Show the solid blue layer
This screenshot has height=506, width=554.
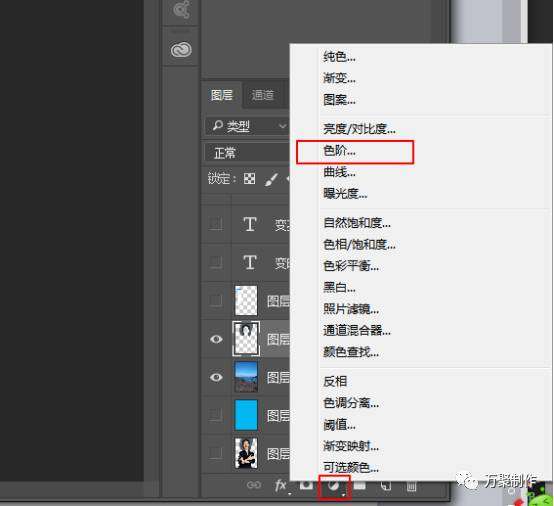click(x=216, y=415)
